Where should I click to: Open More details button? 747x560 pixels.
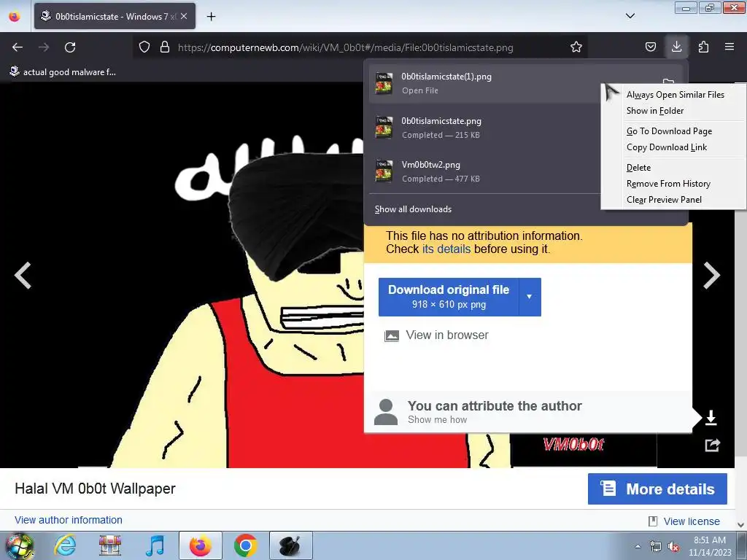pos(657,489)
